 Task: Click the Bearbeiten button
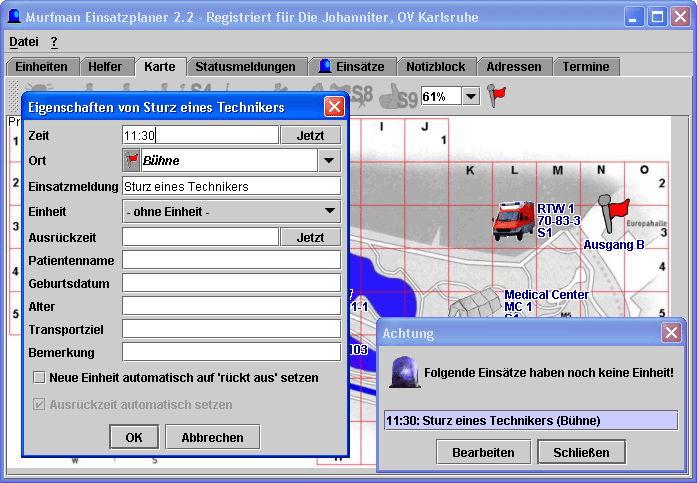pos(483,452)
